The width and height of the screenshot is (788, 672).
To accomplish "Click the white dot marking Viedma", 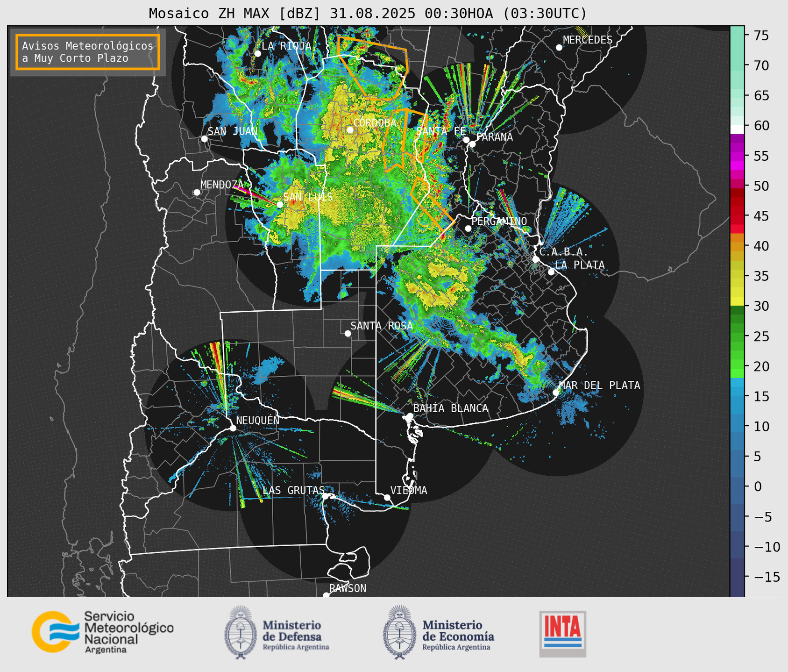I will click(387, 497).
